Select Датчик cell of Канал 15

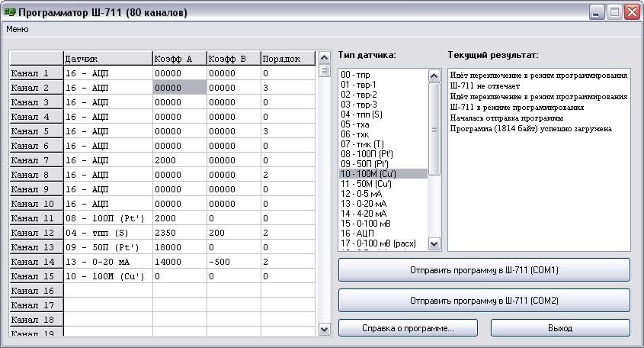tap(107, 276)
